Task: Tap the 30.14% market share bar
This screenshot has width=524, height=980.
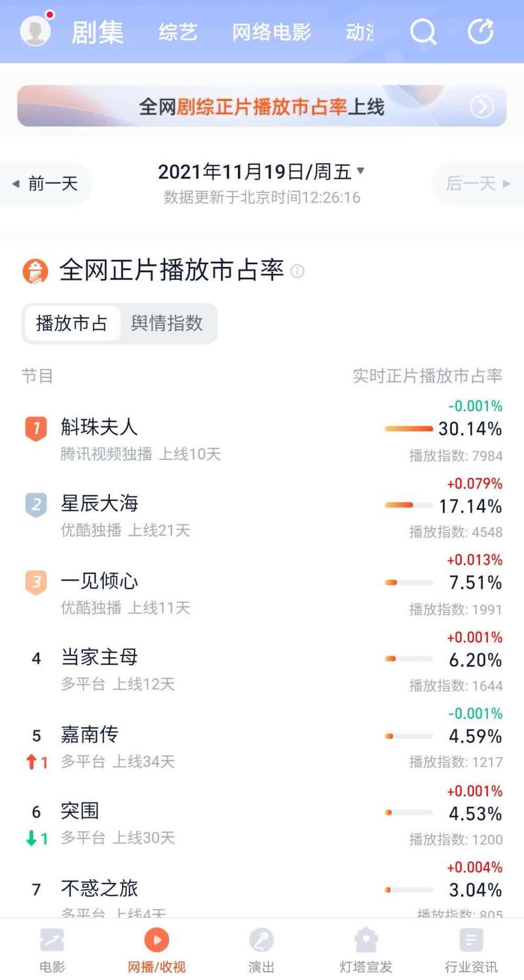Action: coord(409,429)
